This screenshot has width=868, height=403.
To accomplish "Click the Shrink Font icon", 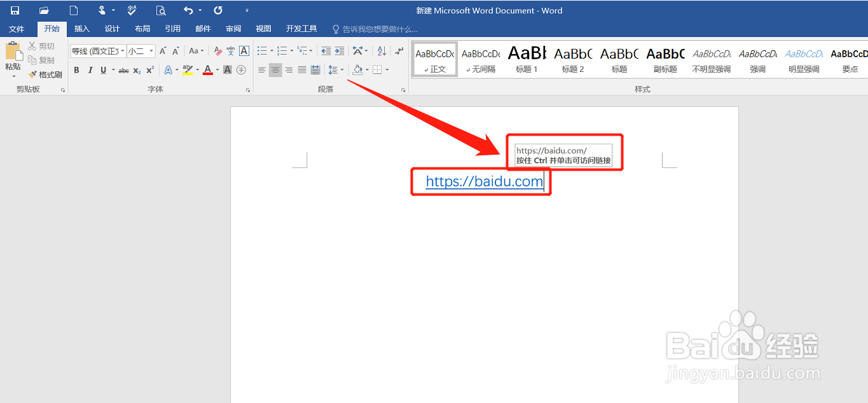I will [176, 51].
